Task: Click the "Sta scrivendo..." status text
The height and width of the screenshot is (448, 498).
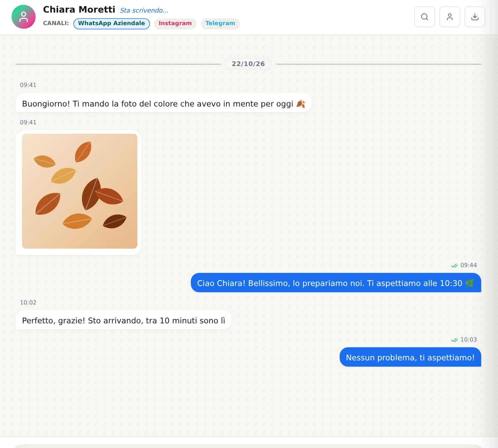Action: click(144, 10)
